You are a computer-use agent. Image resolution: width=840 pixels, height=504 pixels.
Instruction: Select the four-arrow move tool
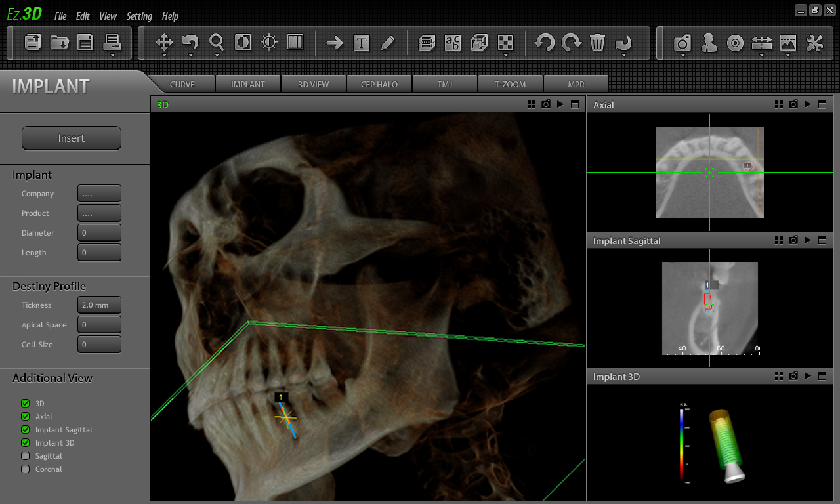[x=164, y=43]
